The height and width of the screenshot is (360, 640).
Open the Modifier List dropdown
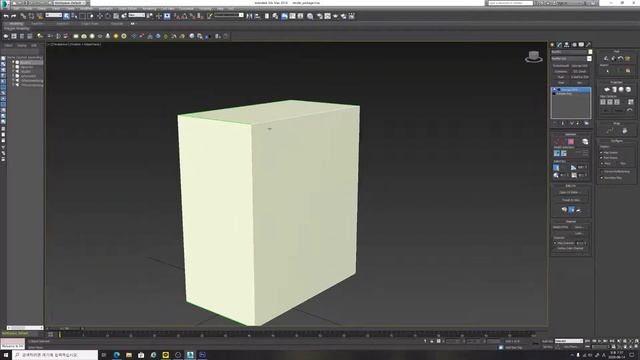[x=571, y=59]
